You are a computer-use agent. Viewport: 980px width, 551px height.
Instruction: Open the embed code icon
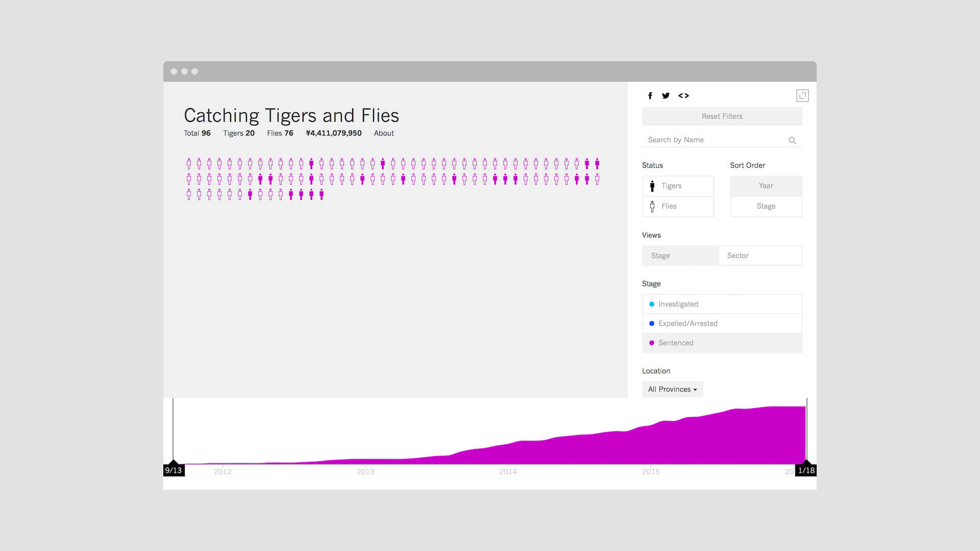[683, 96]
